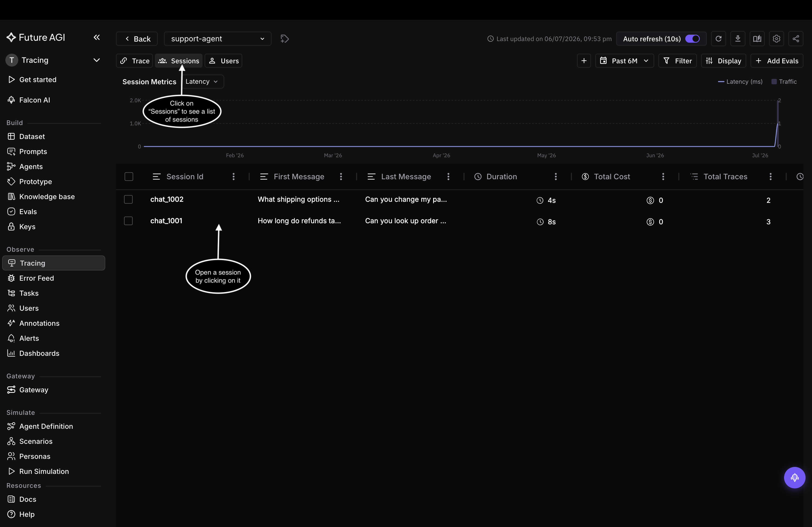Viewport: 812px width, 527px height.
Task: Switch to the Sessions tab
Action: pos(179,61)
